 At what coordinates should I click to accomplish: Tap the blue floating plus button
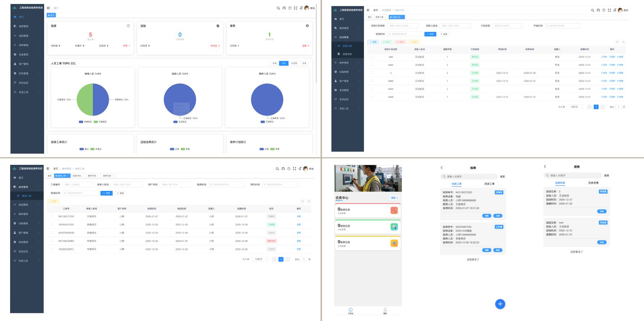pos(500,304)
